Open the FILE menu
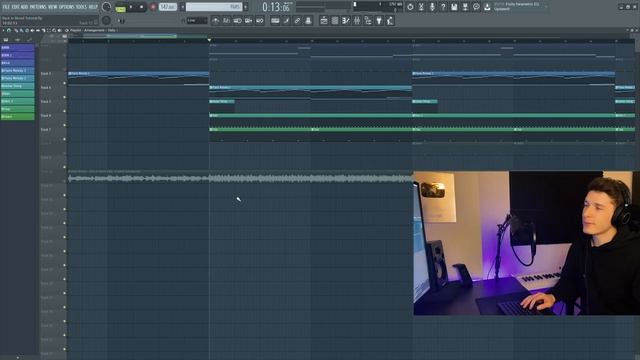This screenshot has width=640, height=360. [x=6, y=7]
